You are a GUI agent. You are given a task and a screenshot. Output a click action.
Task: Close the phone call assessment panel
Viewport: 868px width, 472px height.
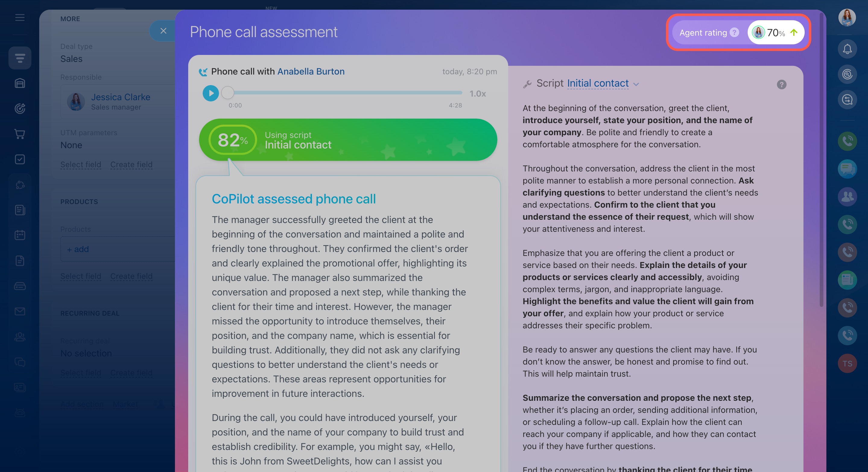pos(163,31)
